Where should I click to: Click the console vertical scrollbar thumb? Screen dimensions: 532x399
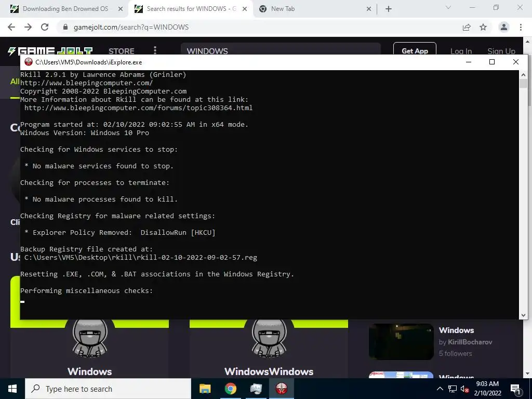pos(523,84)
